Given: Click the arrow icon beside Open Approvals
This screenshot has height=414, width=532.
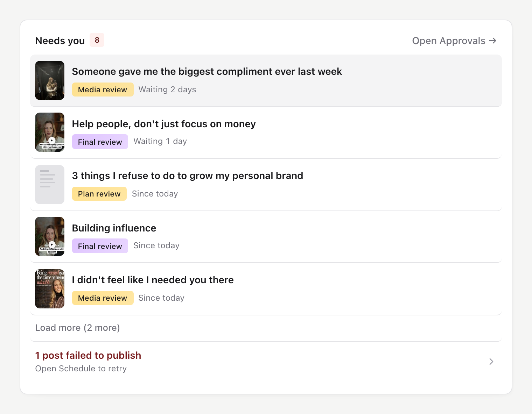Looking at the screenshot, I should [492, 41].
